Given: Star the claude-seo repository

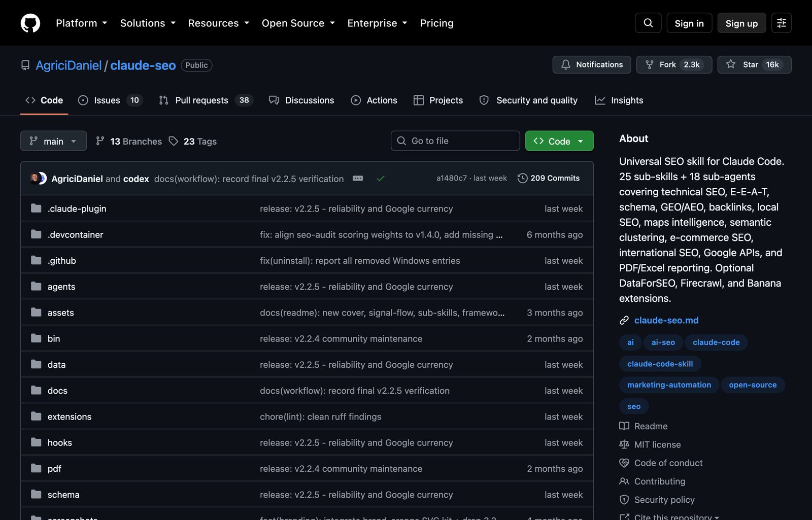Looking at the screenshot, I should click(754, 64).
